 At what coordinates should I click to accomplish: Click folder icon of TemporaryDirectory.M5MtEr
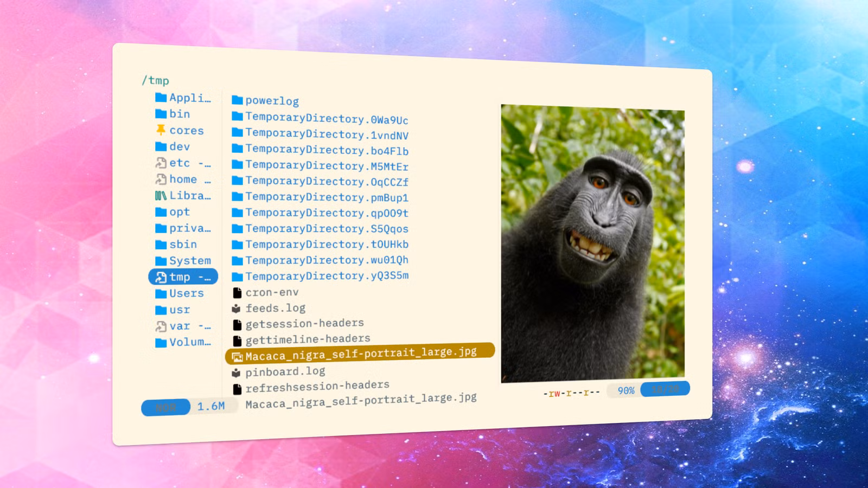tap(237, 164)
